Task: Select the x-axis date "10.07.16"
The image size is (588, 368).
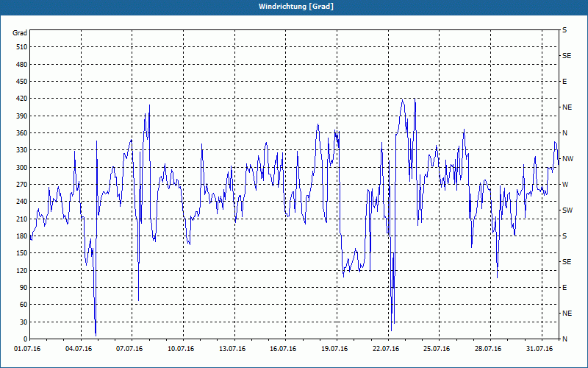Action: (181, 349)
